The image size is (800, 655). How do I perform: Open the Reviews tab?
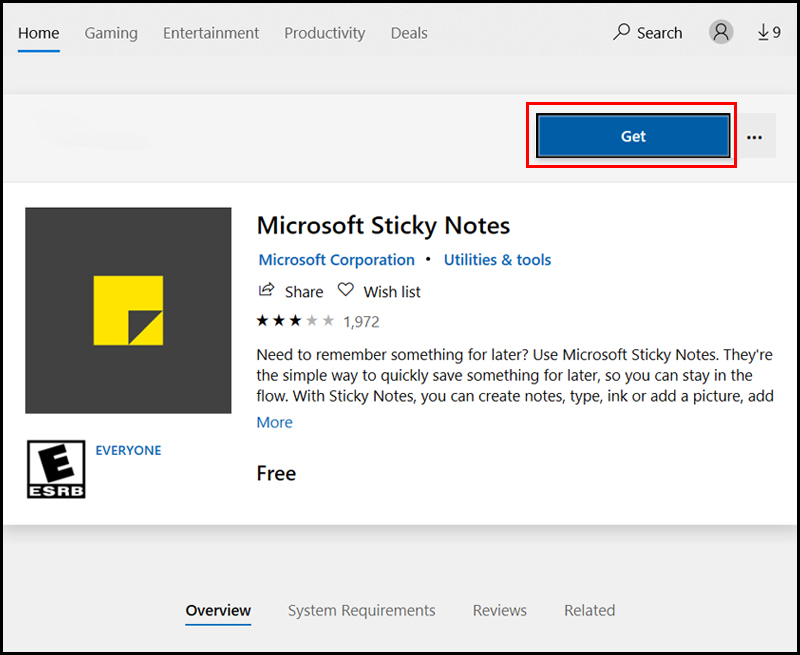point(499,611)
